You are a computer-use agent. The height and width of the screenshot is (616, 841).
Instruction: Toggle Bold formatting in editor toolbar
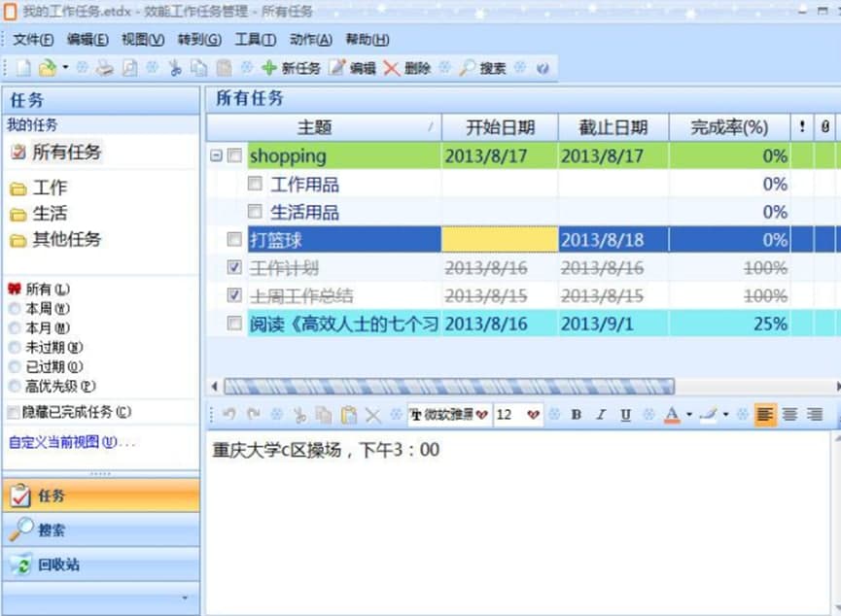pos(577,415)
